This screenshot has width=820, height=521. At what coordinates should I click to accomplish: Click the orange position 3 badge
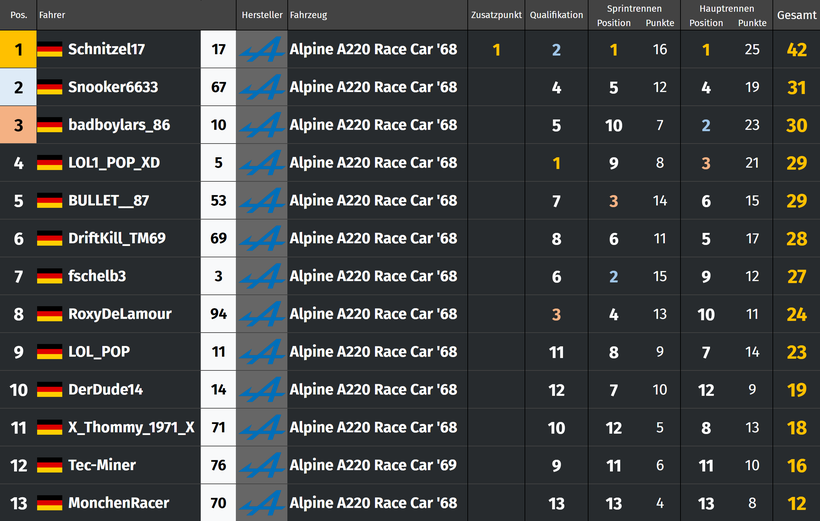[18, 125]
